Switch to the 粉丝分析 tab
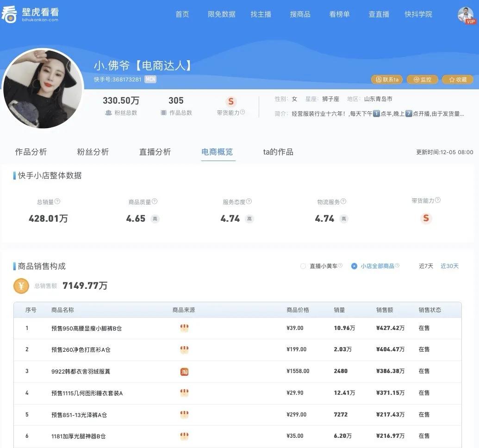The height and width of the screenshot is (448, 479). pos(93,152)
